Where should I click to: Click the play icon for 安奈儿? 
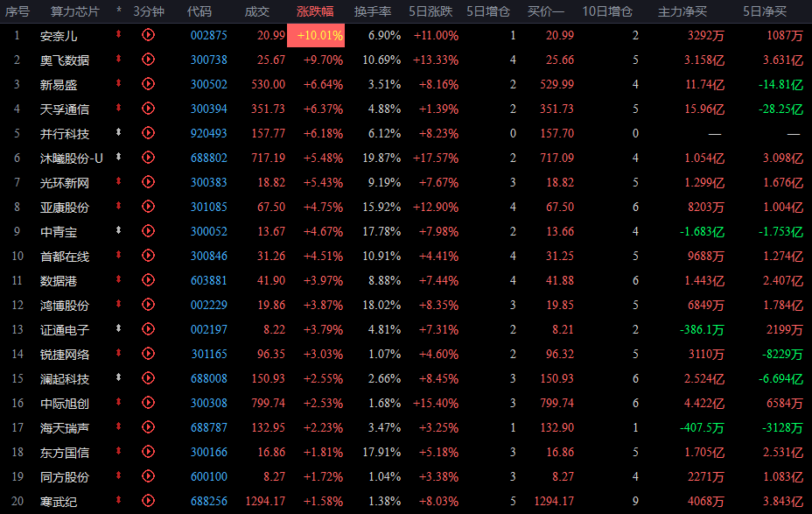point(148,35)
